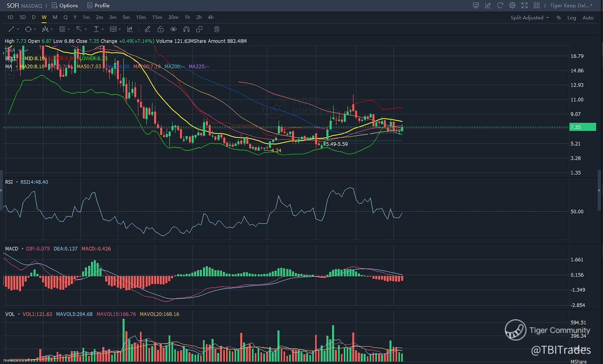Toggle Log scale on the price axis

pos(572,18)
